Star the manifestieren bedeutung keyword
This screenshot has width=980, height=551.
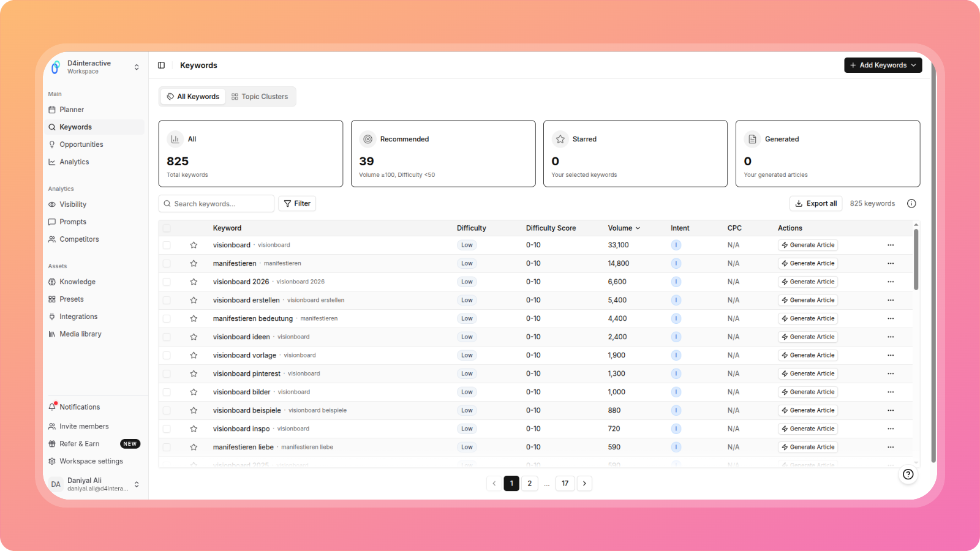(x=194, y=318)
